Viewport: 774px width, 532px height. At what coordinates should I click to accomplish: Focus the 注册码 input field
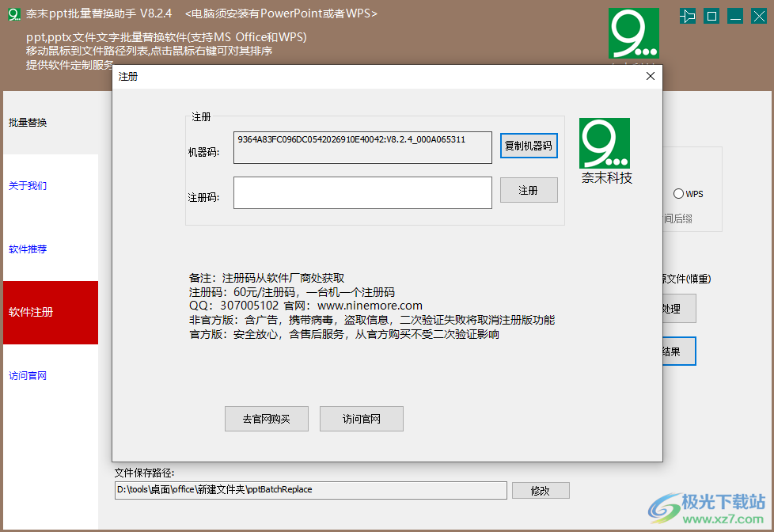coord(362,192)
